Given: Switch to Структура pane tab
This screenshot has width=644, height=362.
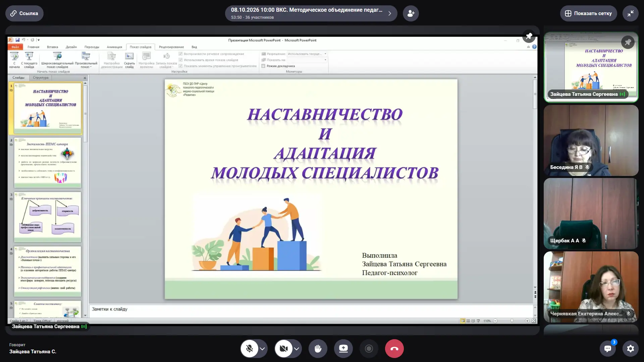Looking at the screenshot, I should point(41,77).
